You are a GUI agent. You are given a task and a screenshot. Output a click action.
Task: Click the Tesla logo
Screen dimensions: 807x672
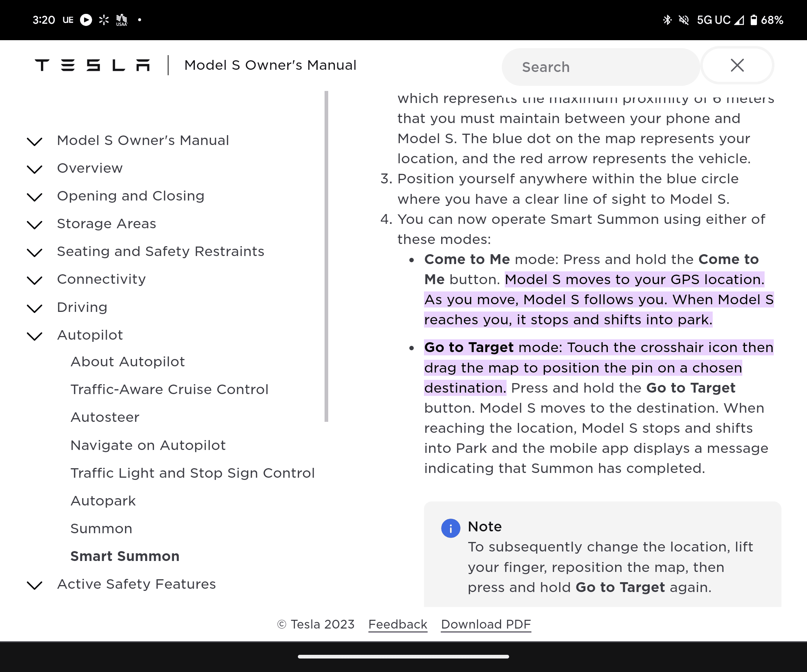tap(92, 65)
